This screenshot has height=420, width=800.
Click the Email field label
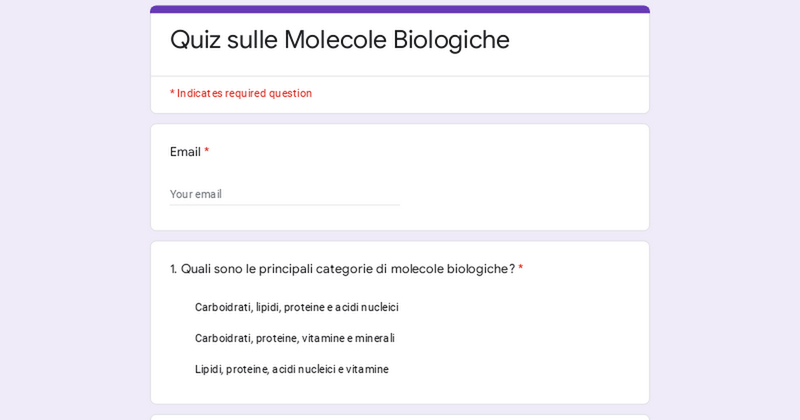tap(185, 152)
